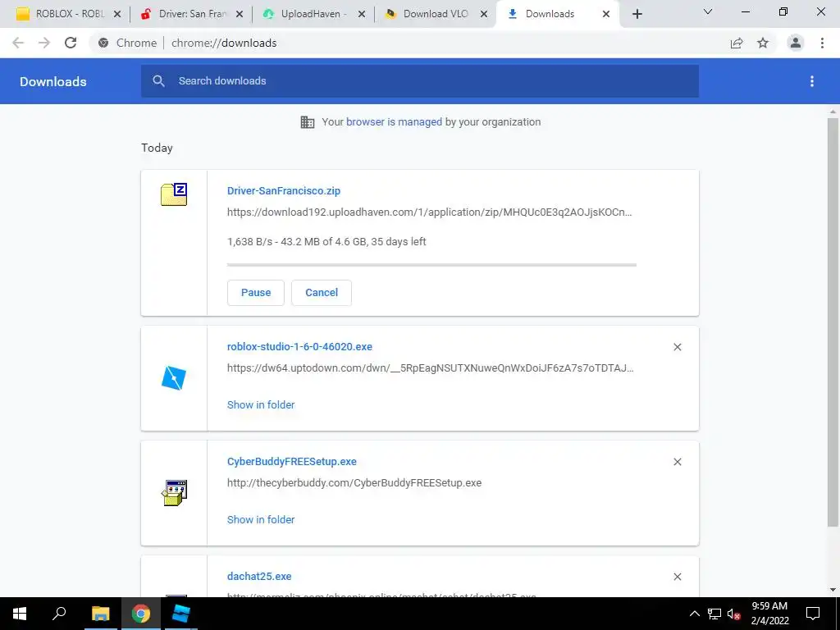Click the Roblox Studio file icon
Viewport: 840px width, 630px height.
[174, 377]
